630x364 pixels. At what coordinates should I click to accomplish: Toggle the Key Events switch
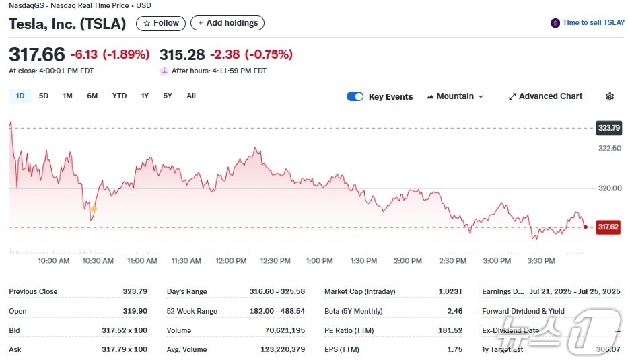point(355,96)
